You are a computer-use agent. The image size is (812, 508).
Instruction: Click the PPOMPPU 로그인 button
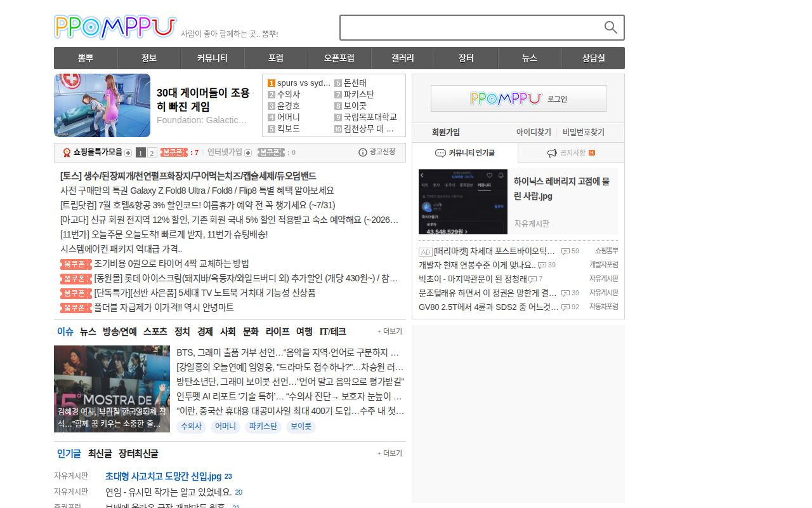point(518,98)
